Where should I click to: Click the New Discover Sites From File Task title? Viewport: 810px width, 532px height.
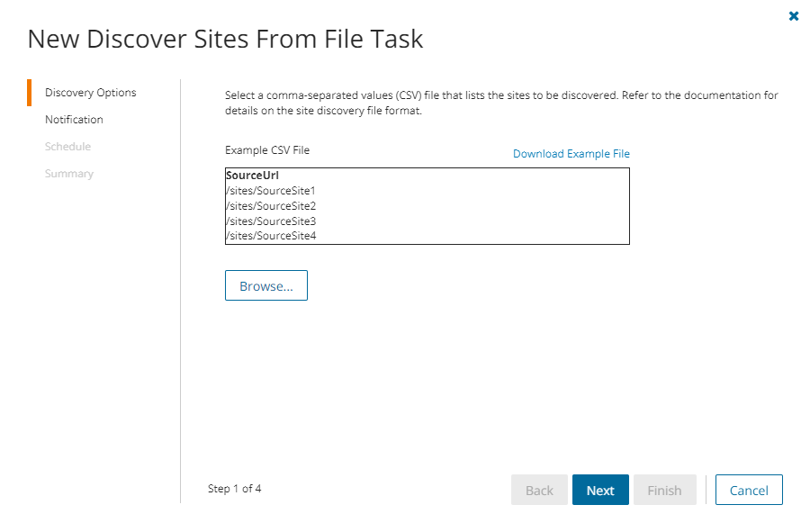[225, 40]
